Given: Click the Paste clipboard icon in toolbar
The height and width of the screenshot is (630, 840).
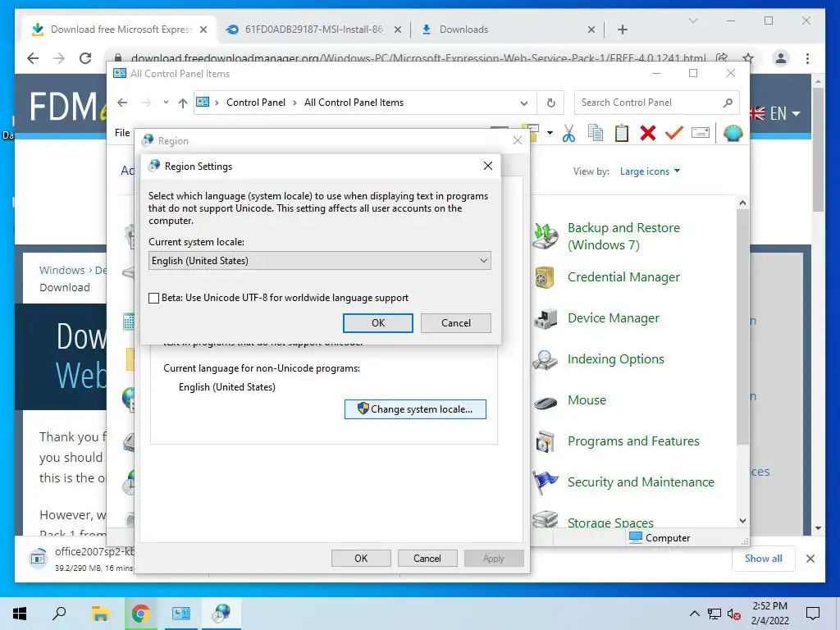Looking at the screenshot, I should point(622,133).
